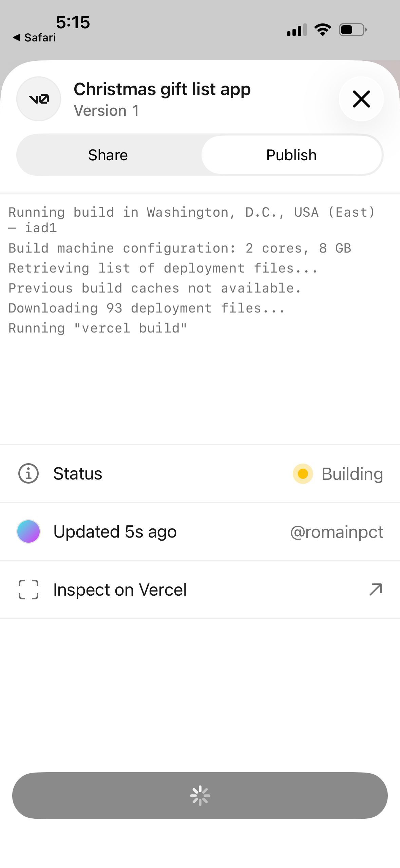Viewport: 400px width, 868px height.
Task: Open Inspect on Vercel link
Action: [x=120, y=590]
